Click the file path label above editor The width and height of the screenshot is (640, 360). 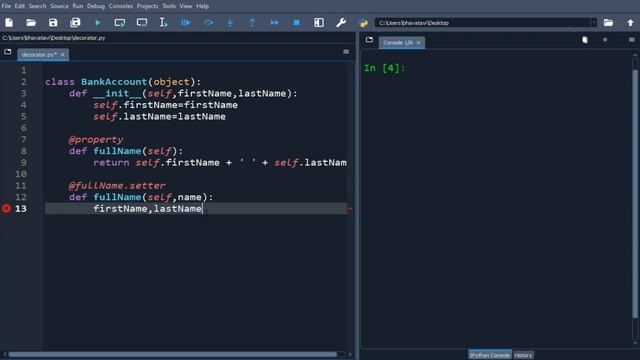[x=53, y=38]
